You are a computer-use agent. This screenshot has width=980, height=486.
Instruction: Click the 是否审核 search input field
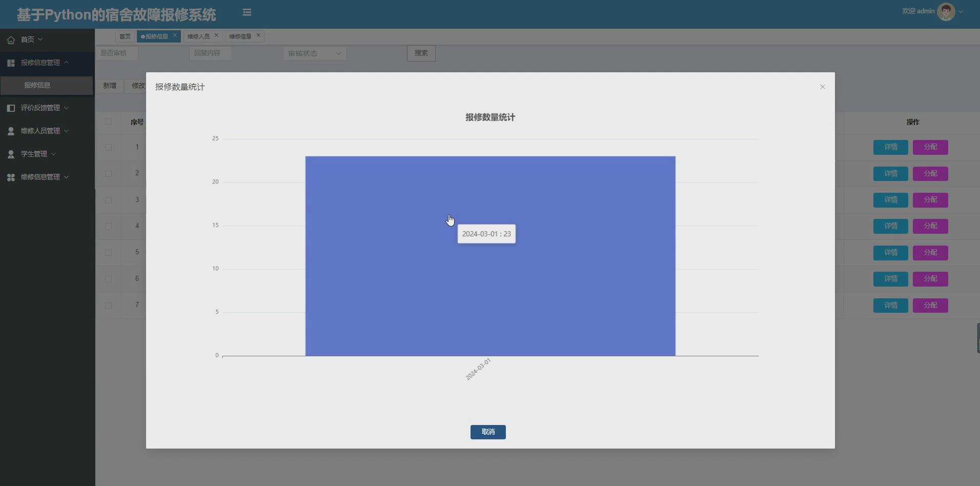click(x=117, y=53)
